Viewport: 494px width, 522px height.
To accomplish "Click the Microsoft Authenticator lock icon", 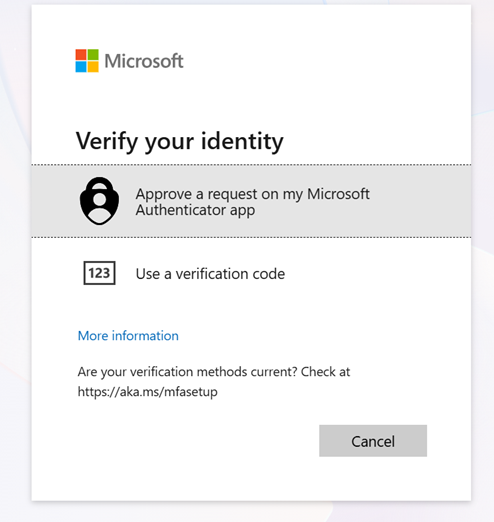I will point(99,201).
